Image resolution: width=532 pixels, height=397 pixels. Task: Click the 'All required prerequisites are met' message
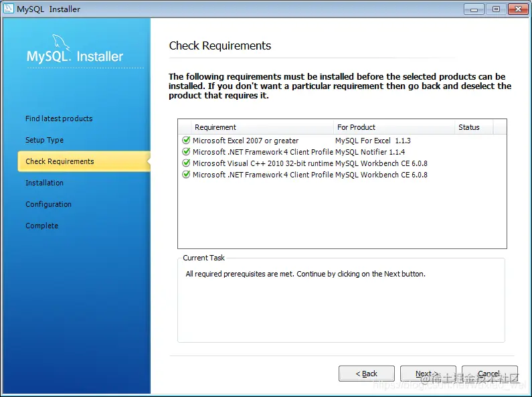tap(305, 274)
